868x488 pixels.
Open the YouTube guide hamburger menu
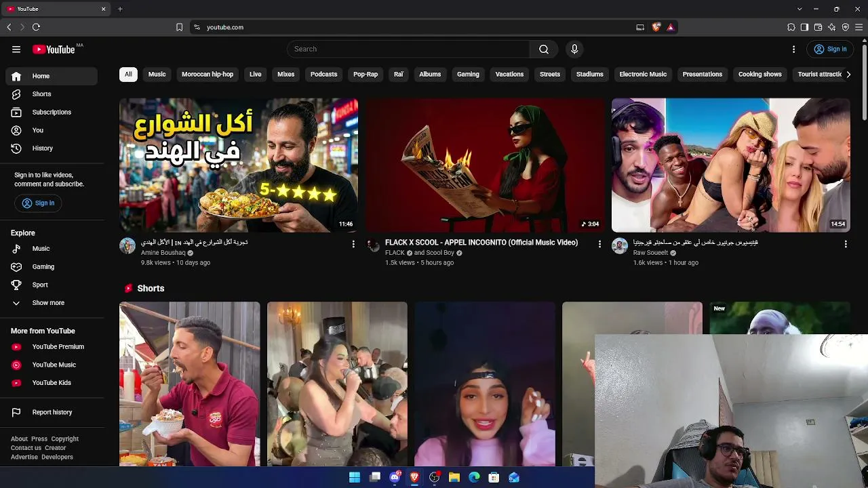coord(16,49)
